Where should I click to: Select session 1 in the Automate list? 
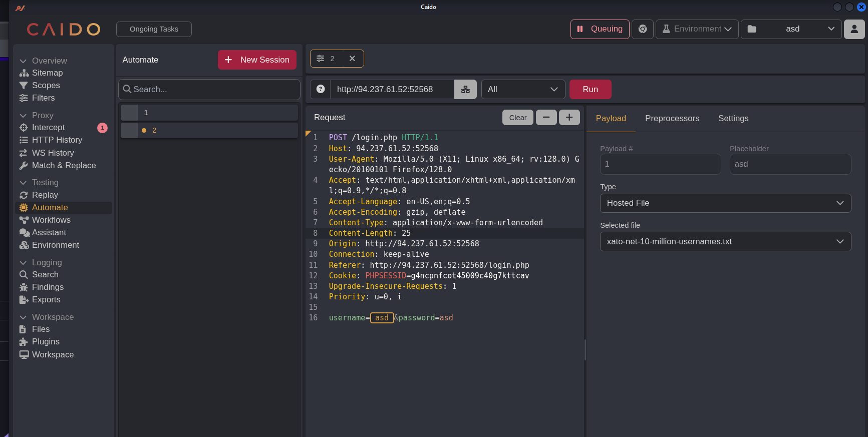pos(209,113)
